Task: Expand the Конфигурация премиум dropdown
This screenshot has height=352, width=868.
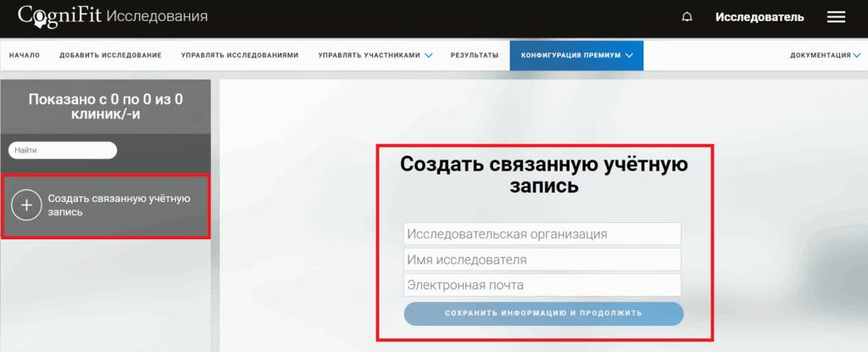Action: point(576,55)
